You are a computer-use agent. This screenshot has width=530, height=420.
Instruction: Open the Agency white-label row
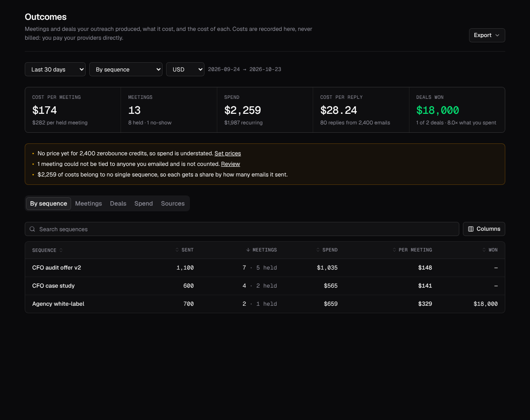(265, 304)
